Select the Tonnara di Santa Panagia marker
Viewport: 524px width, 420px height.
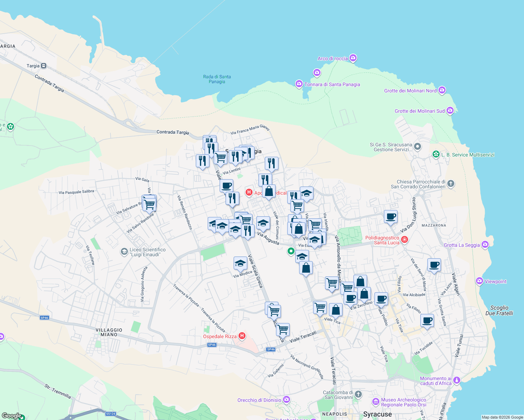(x=299, y=84)
